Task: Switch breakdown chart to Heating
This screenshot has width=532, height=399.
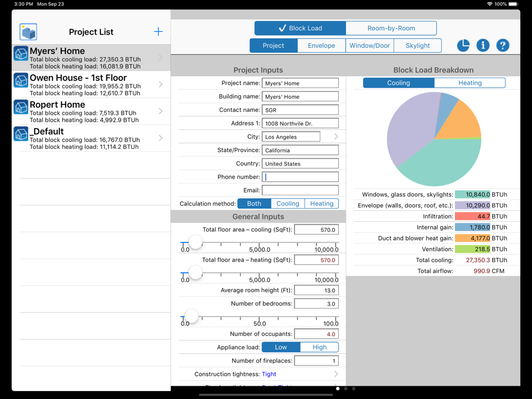Action: point(470,83)
